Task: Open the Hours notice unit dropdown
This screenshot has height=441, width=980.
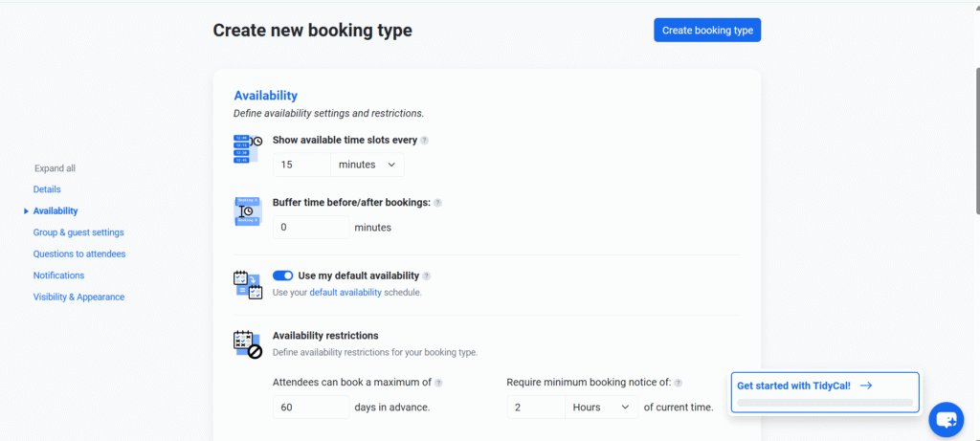Action: [601, 408]
